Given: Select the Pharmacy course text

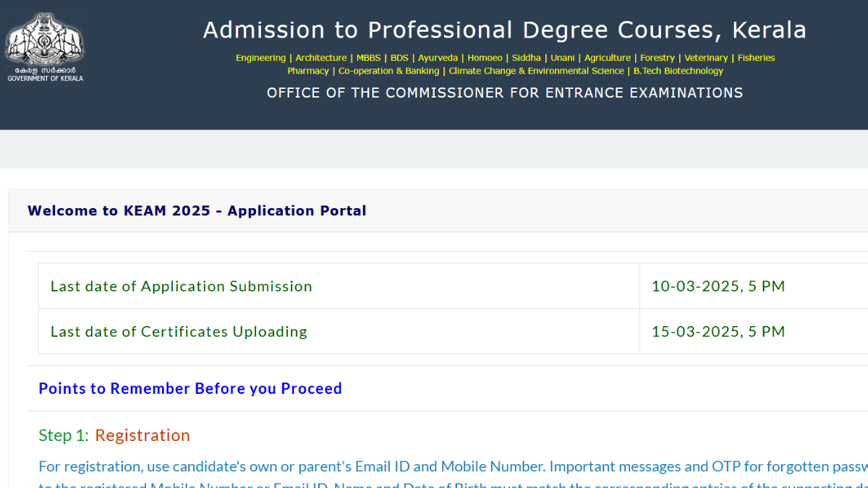Looking at the screenshot, I should (308, 71).
